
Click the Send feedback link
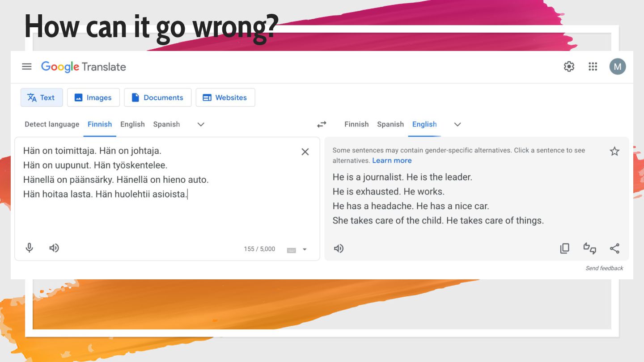604,268
